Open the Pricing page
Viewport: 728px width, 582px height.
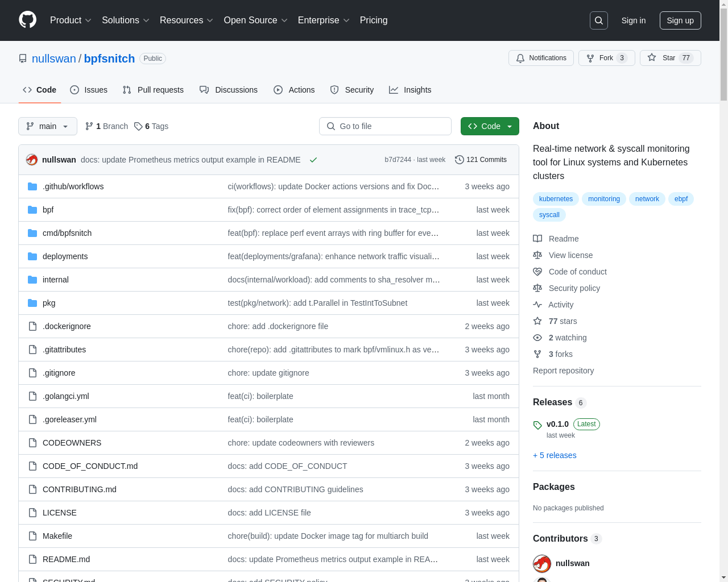coord(374,20)
